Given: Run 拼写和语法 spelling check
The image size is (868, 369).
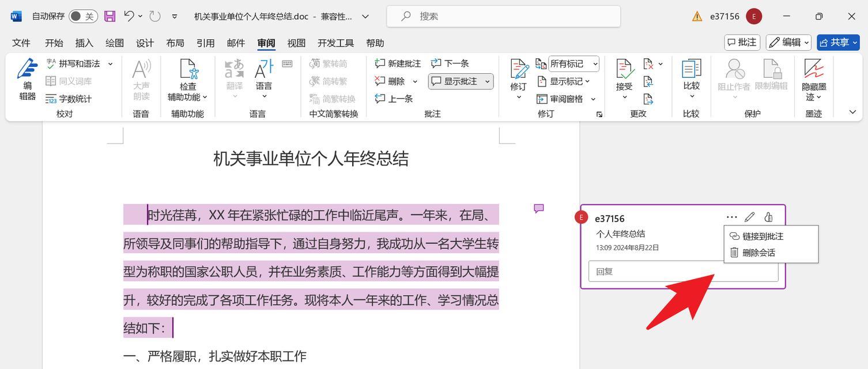Looking at the screenshot, I should pyautogui.click(x=73, y=63).
